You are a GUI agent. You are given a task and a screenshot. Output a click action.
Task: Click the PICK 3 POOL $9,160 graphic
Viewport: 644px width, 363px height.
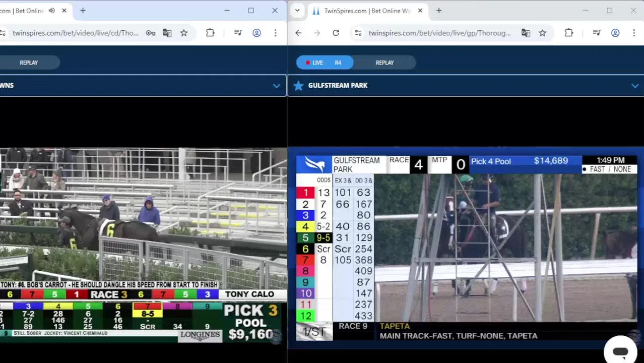click(250, 323)
